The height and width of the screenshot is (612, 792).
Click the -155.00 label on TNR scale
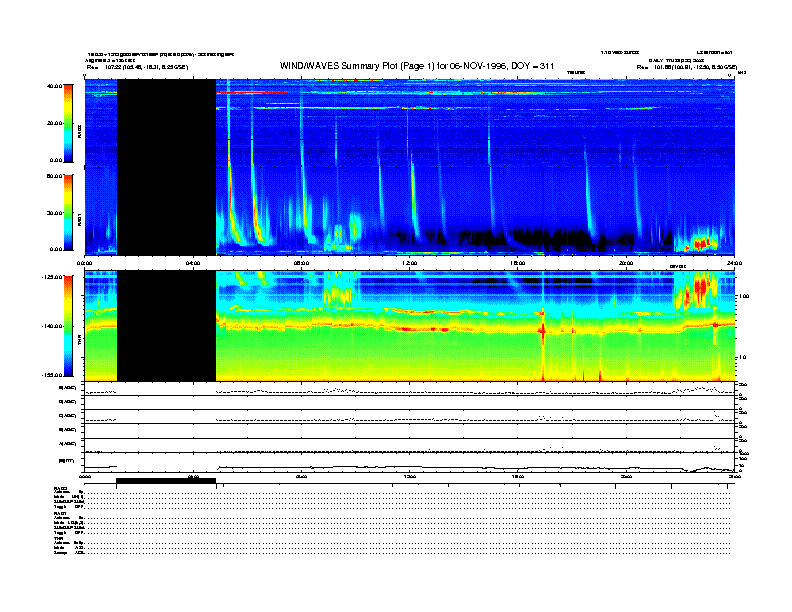click(52, 375)
